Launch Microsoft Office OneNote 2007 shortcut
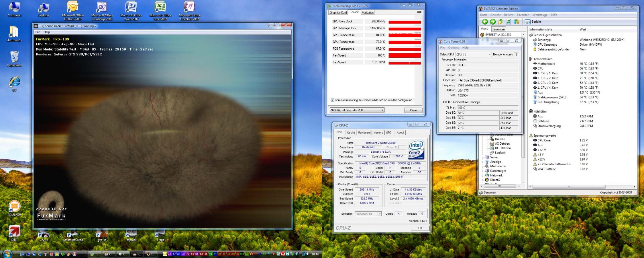This screenshot has height=258, width=644. [x=190, y=11]
